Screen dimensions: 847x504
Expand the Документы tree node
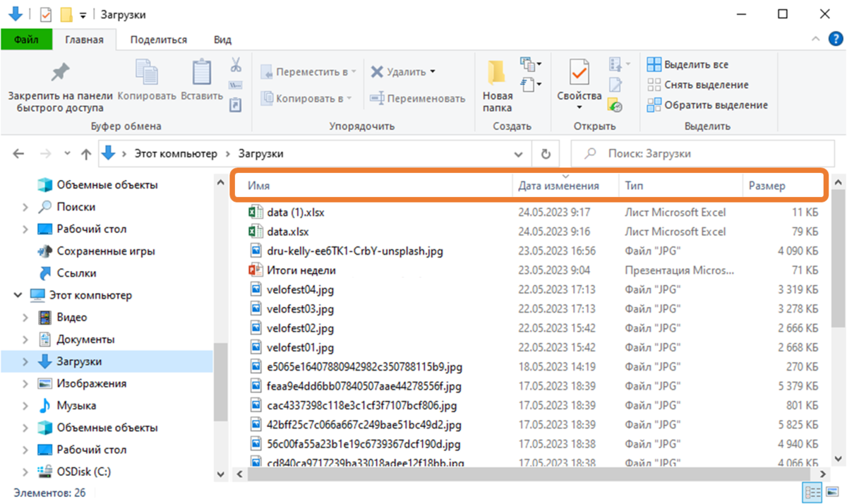pyautogui.click(x=25, y=340)
